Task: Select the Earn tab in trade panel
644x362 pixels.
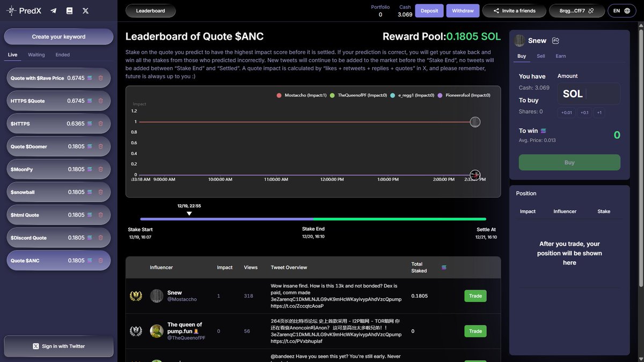Action: tap(561, 56)
